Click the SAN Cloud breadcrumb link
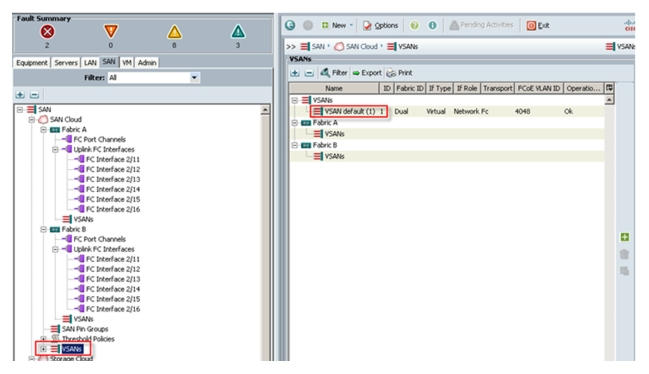The height and width of the screenshot is (374, 649). point(356,46)
